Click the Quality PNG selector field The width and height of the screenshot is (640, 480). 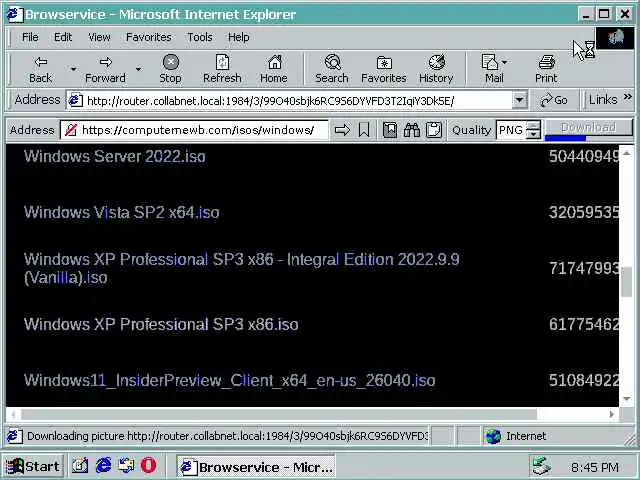511,130
